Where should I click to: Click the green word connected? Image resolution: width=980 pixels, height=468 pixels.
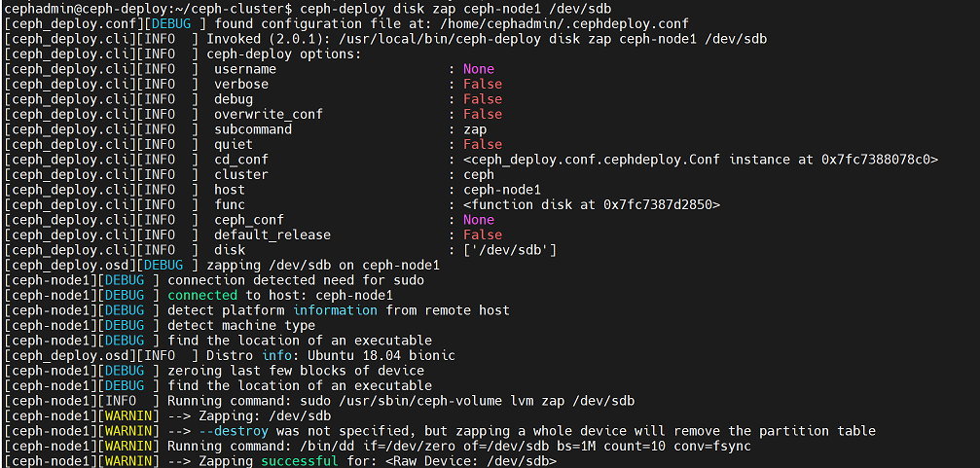(202, 295)
